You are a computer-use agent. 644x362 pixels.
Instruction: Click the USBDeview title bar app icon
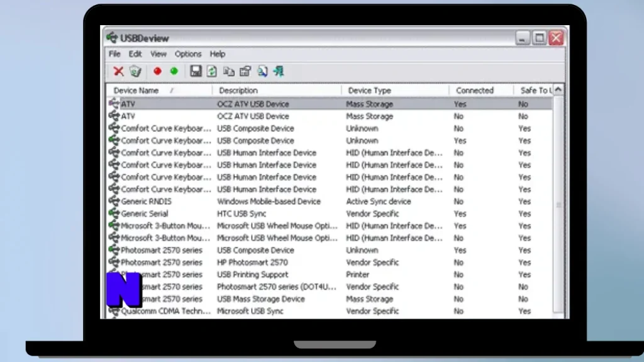coord(112,38)
